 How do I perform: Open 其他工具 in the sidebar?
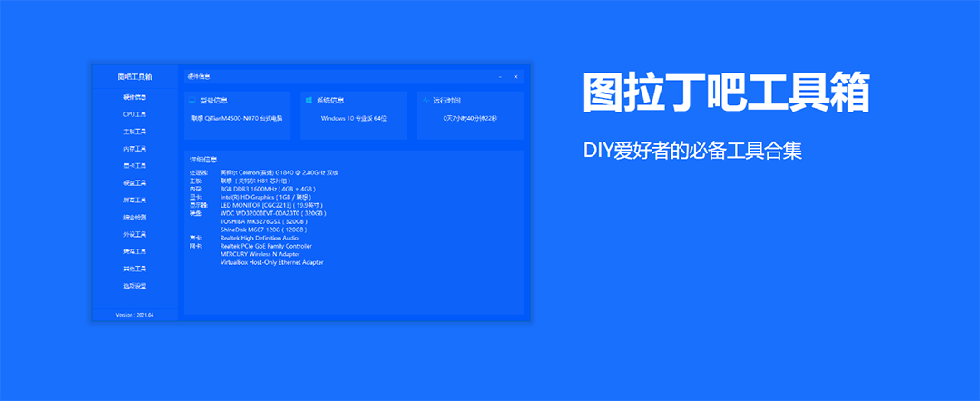134,269
